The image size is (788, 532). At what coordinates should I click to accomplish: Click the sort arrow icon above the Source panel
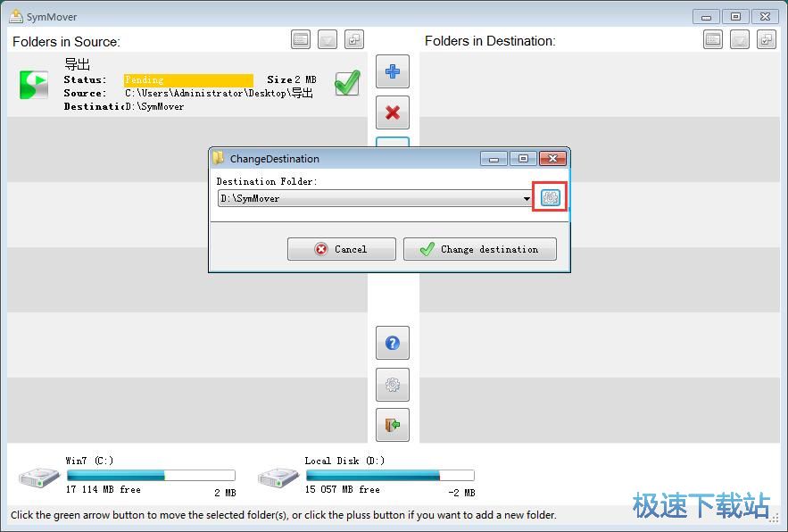click(328, 39)
